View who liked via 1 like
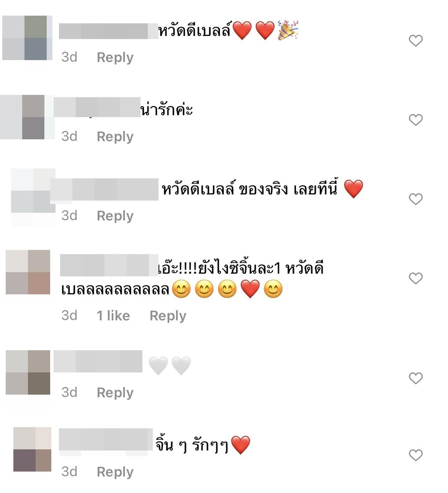This screenshot has height=493, width=448. point(113,316)
